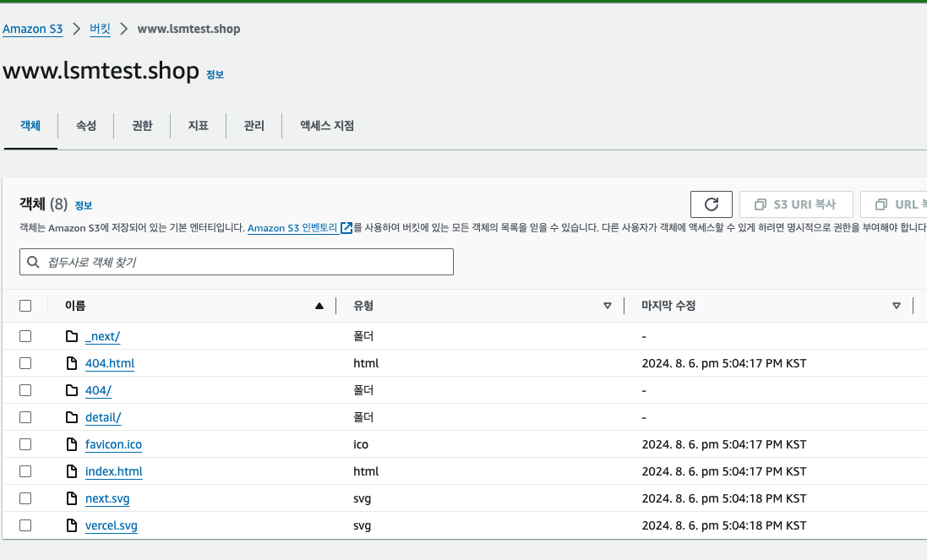Go to Amazon S3 breadcrumb
The width and height of the screenshot is (927, 560).
(32, 29)
